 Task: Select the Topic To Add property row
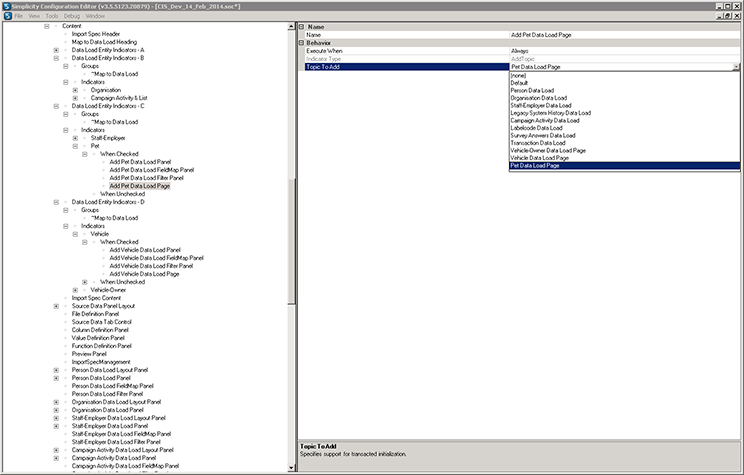coord(407,67)
